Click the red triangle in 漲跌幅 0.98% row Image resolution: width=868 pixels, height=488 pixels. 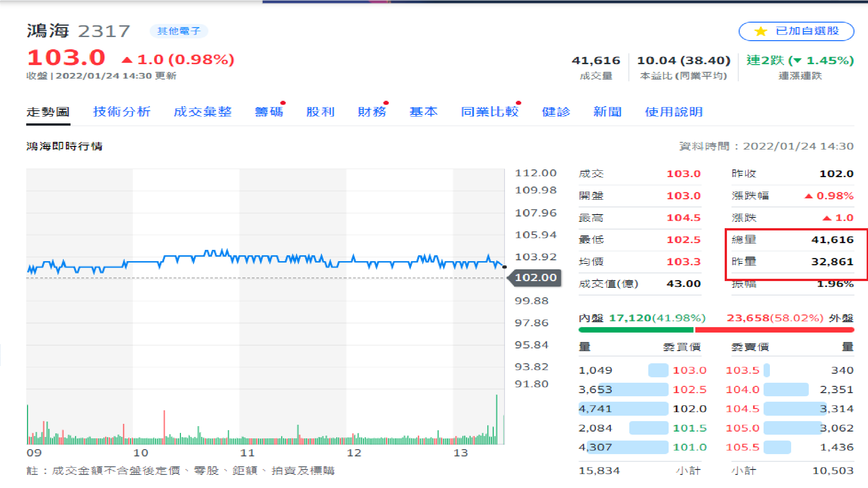pos(808,196)
